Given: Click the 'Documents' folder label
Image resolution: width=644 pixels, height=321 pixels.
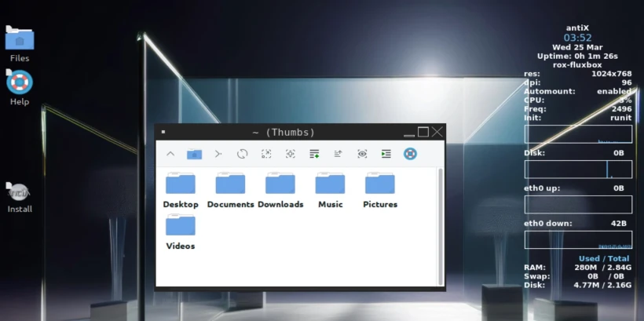Looking at the screenshot, I should (230, 204).
